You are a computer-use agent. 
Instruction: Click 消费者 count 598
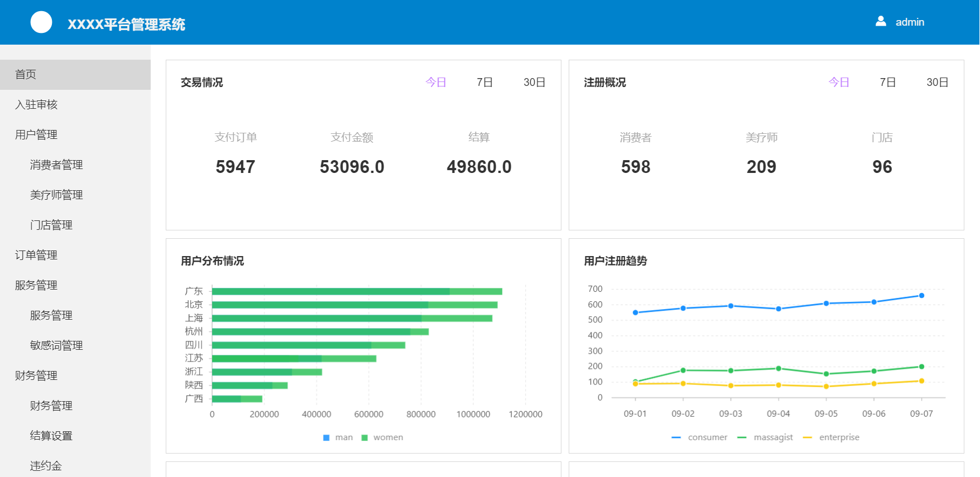point(636,167)
